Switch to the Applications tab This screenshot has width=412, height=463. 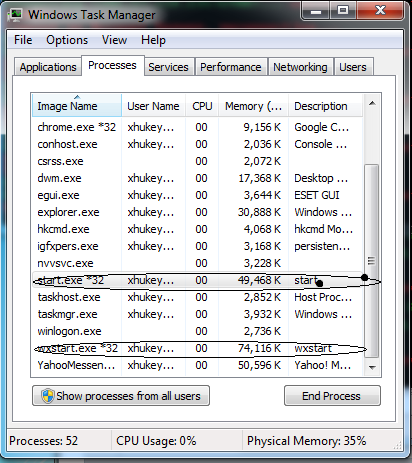pos(48,67)
